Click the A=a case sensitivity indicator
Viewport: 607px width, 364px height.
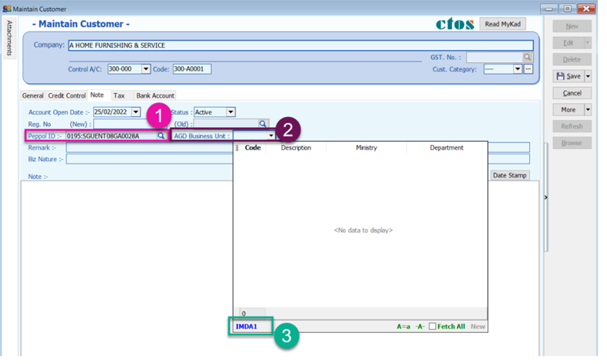403,326
